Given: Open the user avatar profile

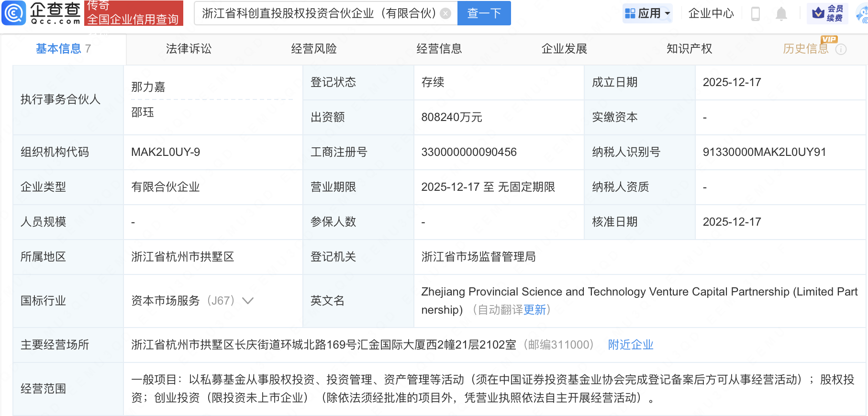Looking at the screenshot, I should [863, 14].
